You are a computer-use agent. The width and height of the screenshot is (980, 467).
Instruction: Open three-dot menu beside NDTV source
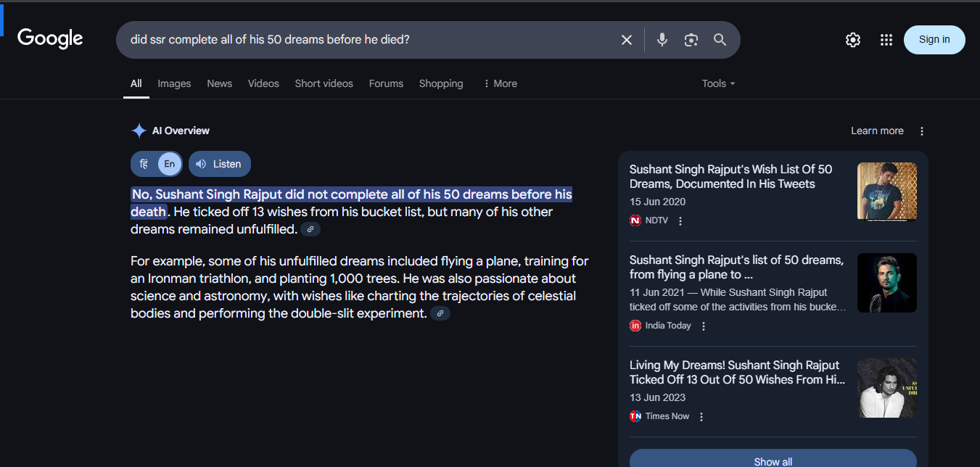click(680, 221)
